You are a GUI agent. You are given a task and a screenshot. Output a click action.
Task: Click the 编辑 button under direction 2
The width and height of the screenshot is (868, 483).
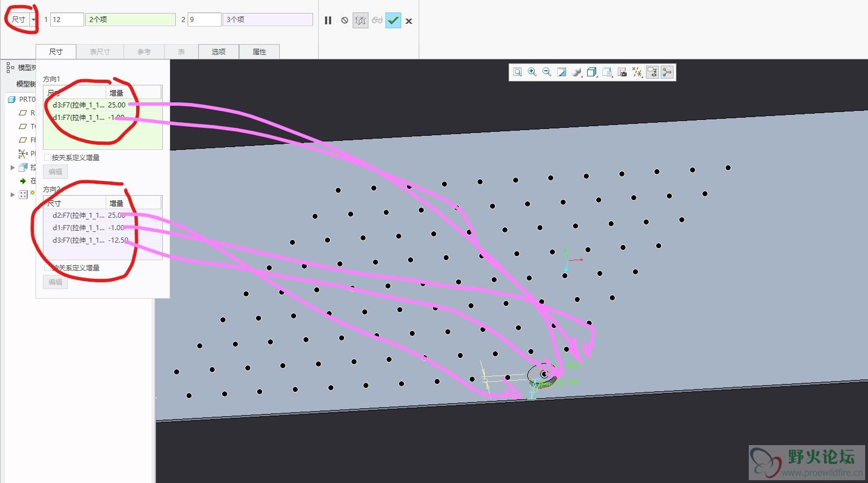coord(55,282)
